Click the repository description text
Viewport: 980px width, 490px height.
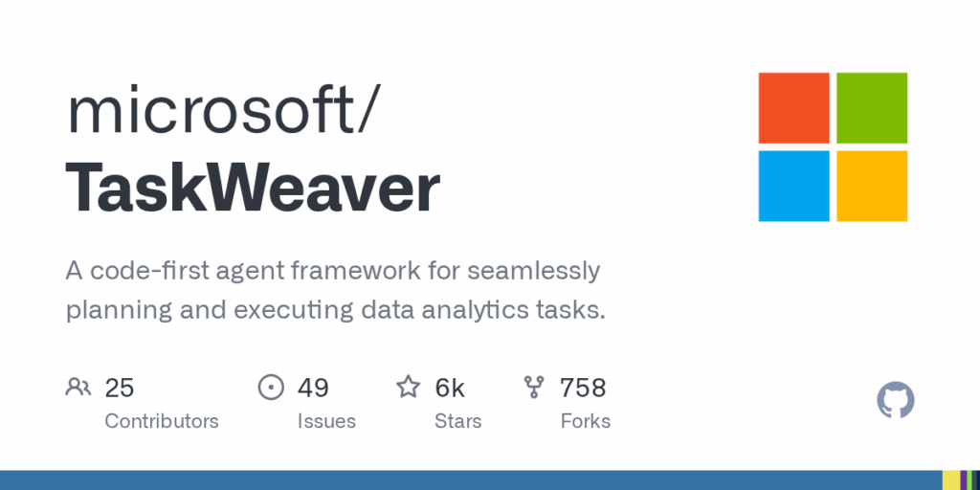point(336,291)
